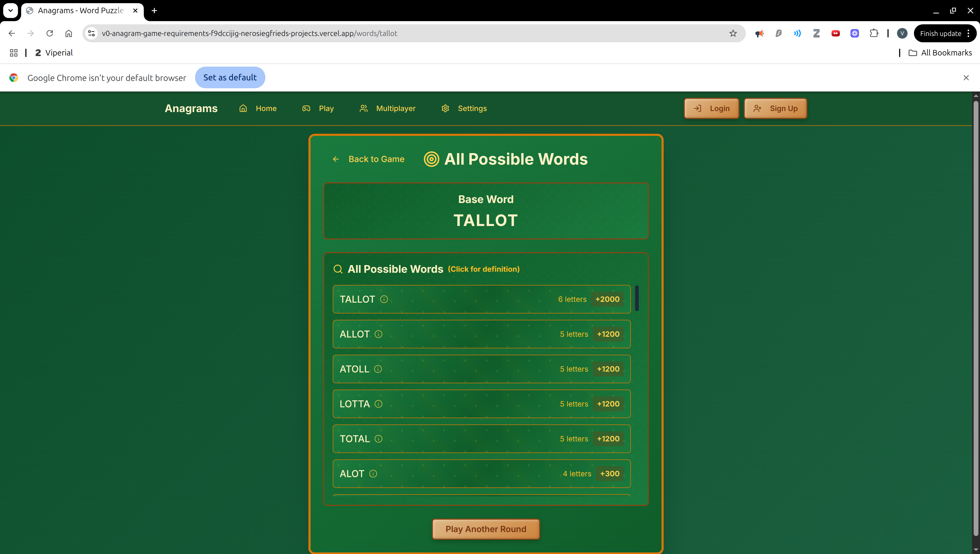Select the TOTAL word row
980x554 pixels.
tap(481, 439)
